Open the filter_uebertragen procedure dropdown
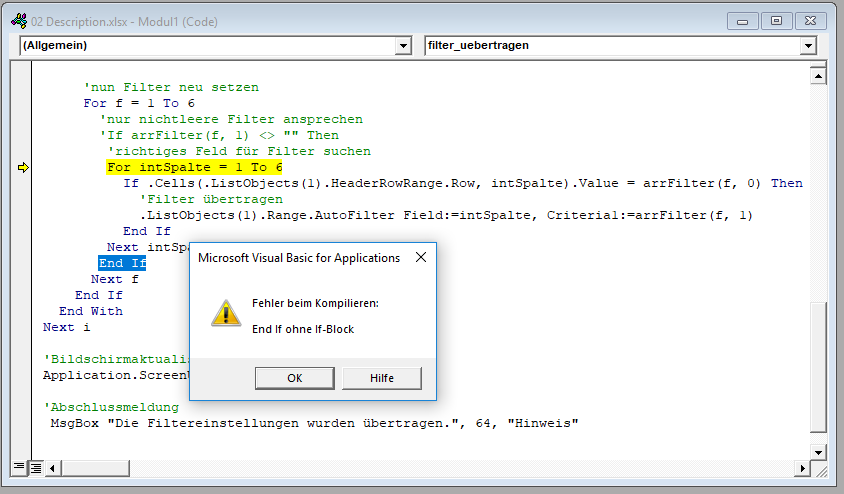Image resolution: width=844 pixels, height=494 pixels. click(x=808, y=46)
